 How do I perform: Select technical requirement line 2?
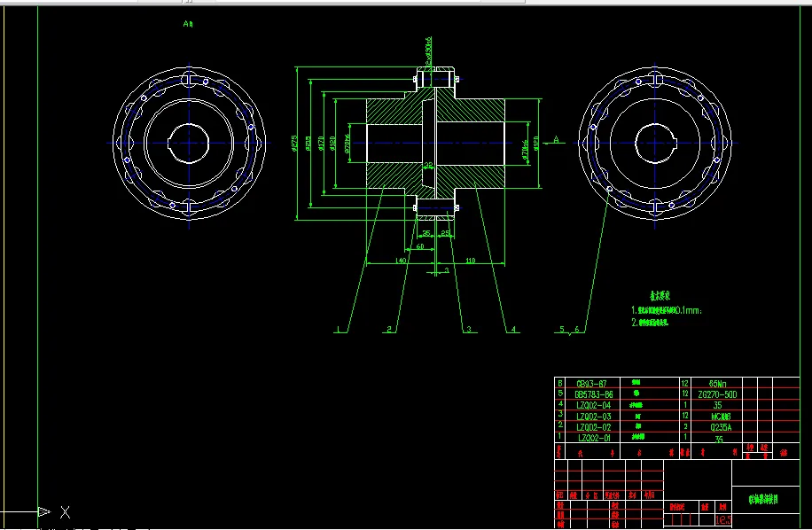point(650,323)
